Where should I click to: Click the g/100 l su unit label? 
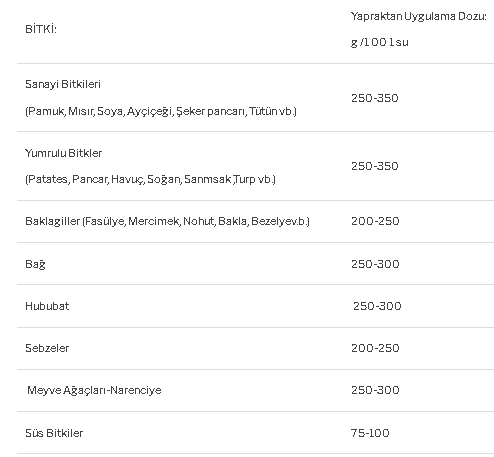tap(380, 42)
